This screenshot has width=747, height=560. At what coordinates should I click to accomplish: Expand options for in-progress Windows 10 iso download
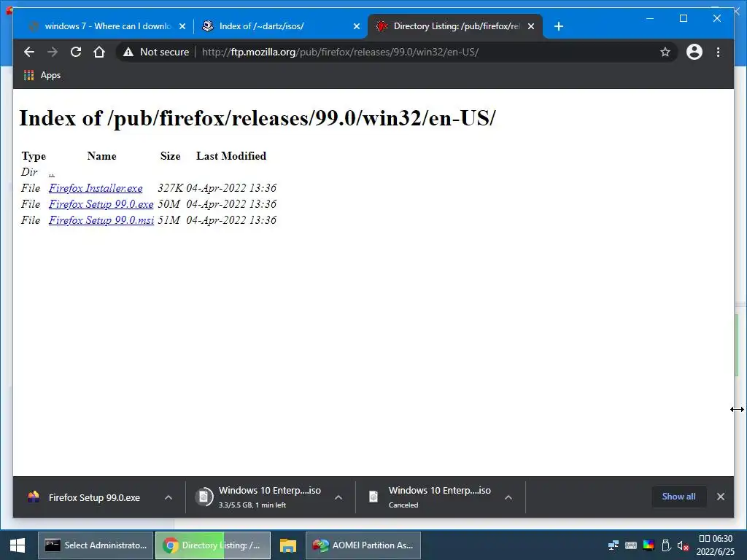coord(338,497)
